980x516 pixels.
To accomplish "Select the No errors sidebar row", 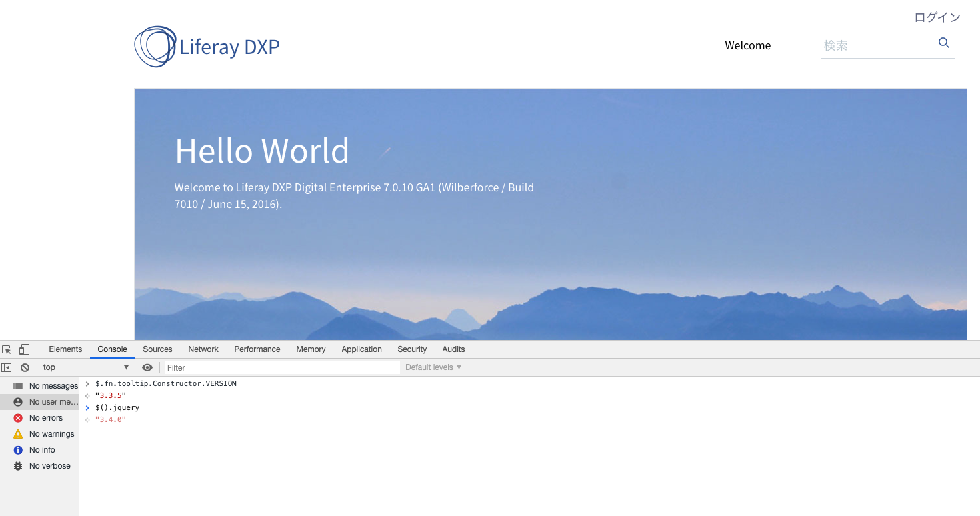I will click(39, 418).
